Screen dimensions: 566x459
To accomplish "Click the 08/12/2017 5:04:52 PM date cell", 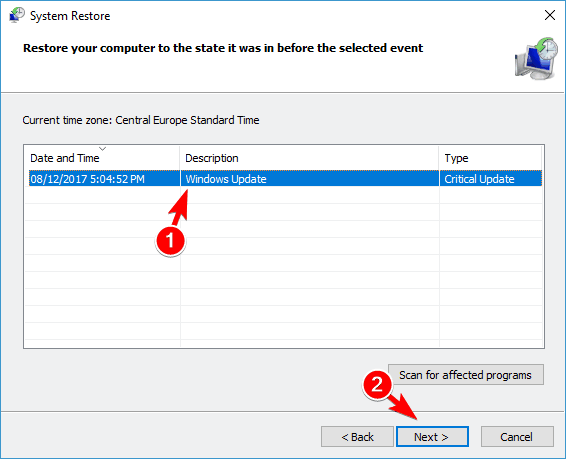I will pos(87,179).
